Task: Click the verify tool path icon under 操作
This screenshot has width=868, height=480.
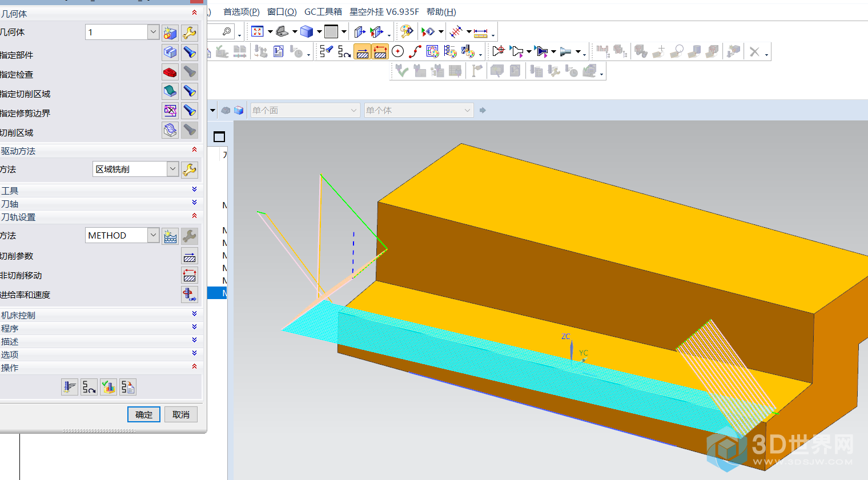Action: pos(108,387)
